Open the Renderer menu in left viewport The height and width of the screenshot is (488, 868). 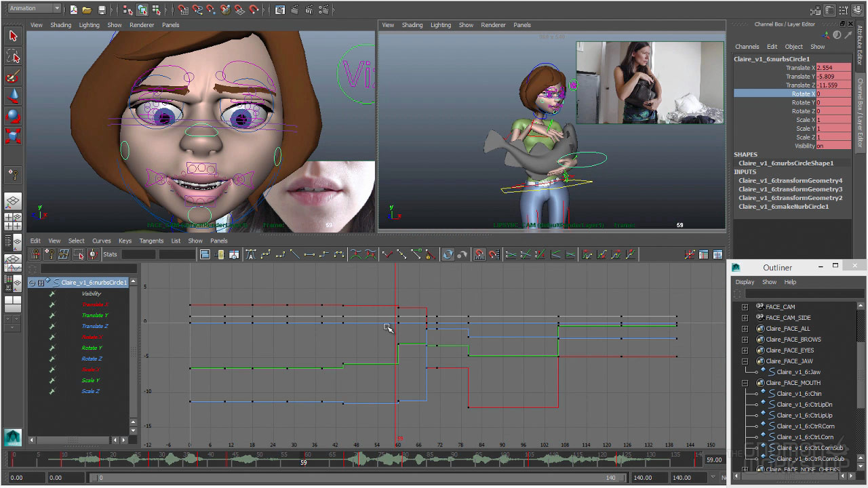[x=142, y=25]
